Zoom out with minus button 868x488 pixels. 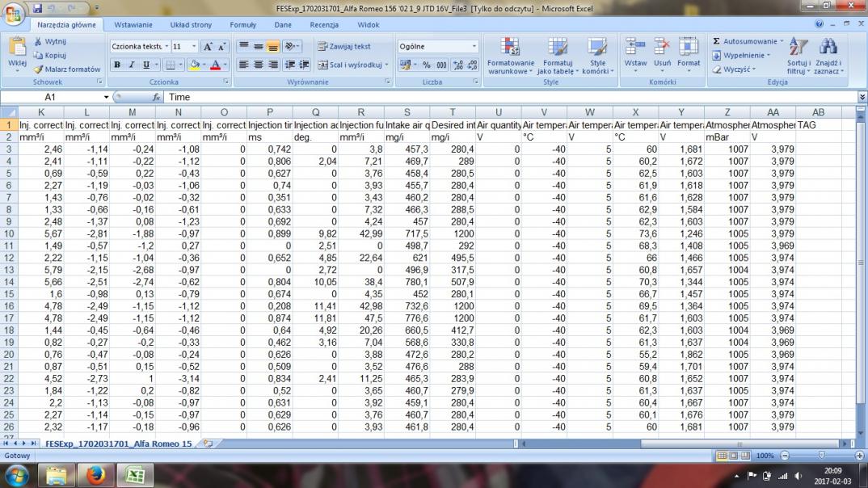click(785, 456)
